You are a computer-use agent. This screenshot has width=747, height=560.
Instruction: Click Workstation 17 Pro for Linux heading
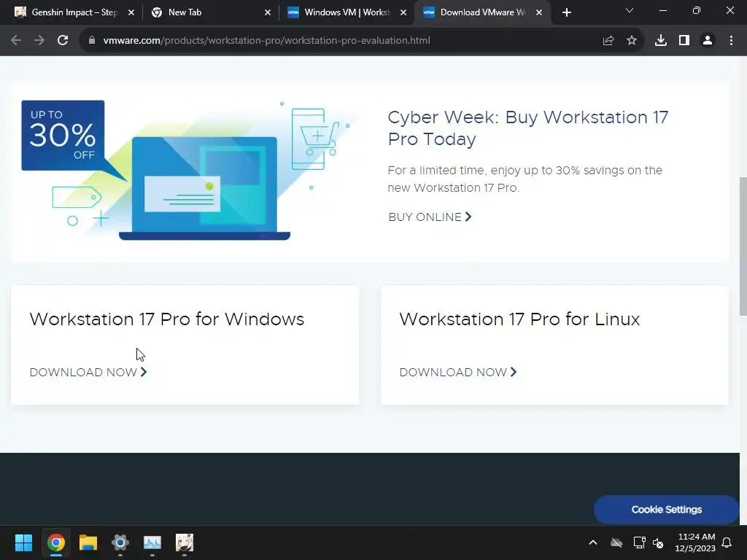click(x=519, y=319)
